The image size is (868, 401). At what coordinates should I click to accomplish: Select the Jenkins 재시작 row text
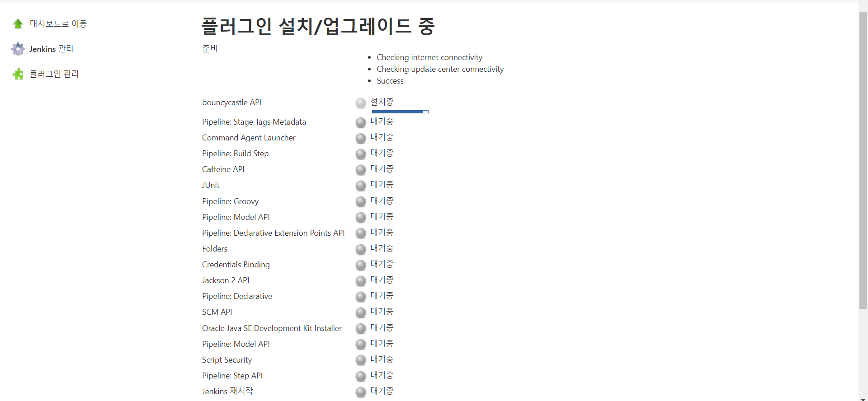(227, 391)
